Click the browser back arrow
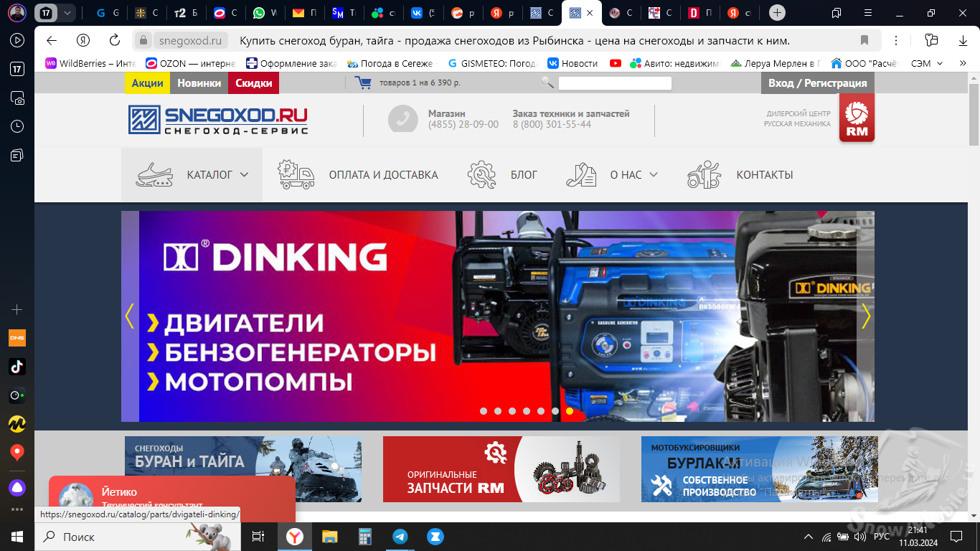Viewport: 980px width, 551px height. point(51,40)
